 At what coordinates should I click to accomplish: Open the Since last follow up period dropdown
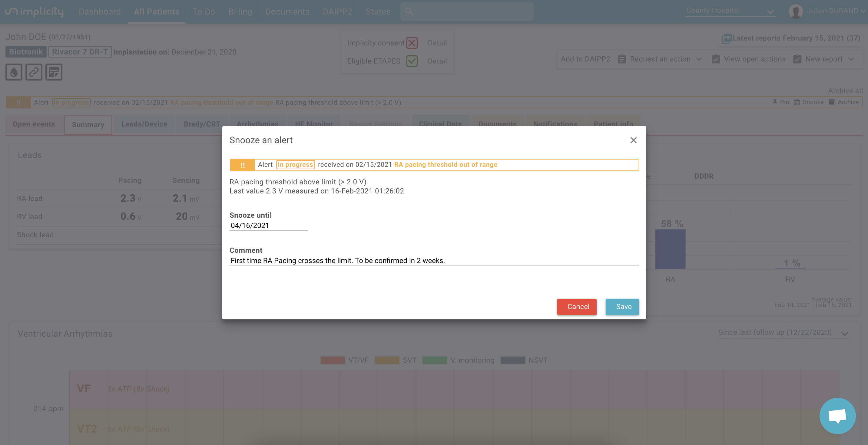[x=784, y=333]
